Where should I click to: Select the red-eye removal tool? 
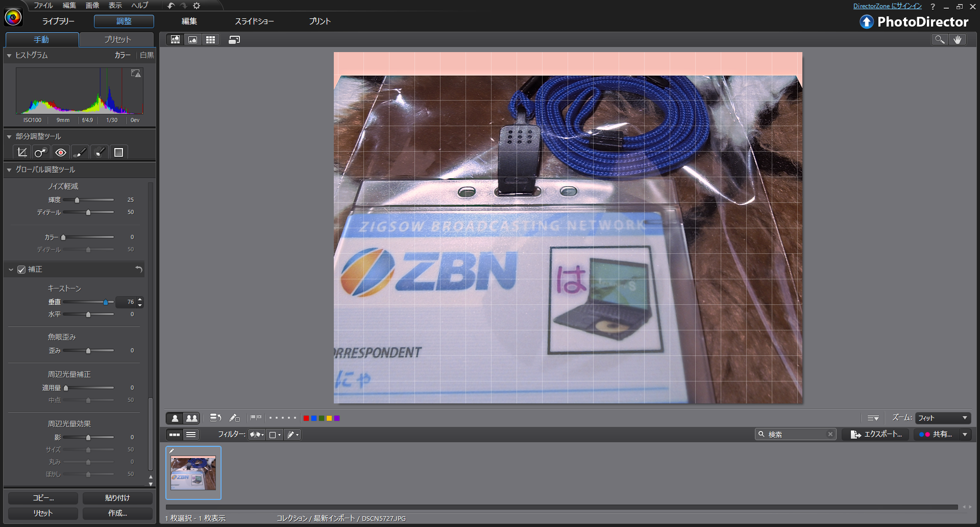[61, 152]
